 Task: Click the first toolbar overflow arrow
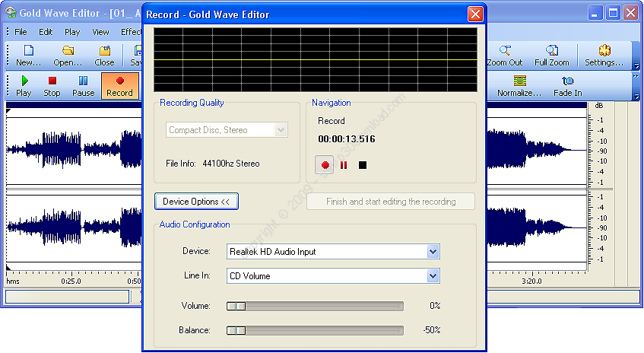pos(636,65)
